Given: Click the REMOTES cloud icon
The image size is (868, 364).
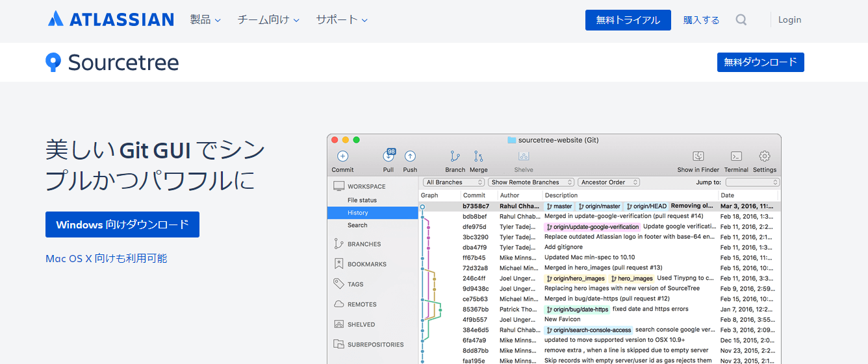Looking at the screenshot, I should point(338,304).
